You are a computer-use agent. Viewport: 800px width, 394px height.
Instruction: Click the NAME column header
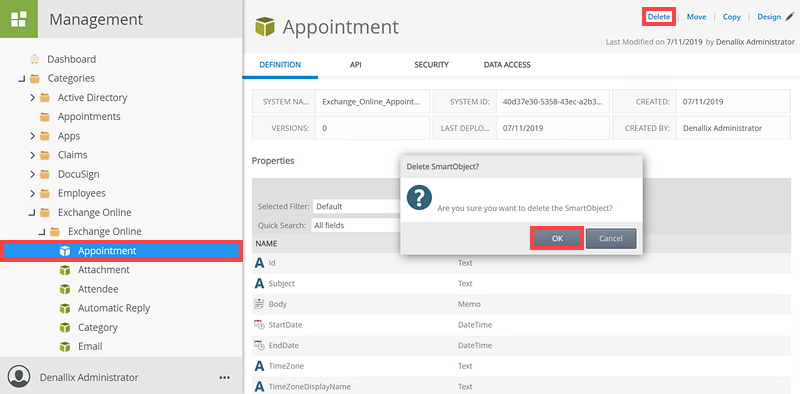coord(266,243)
